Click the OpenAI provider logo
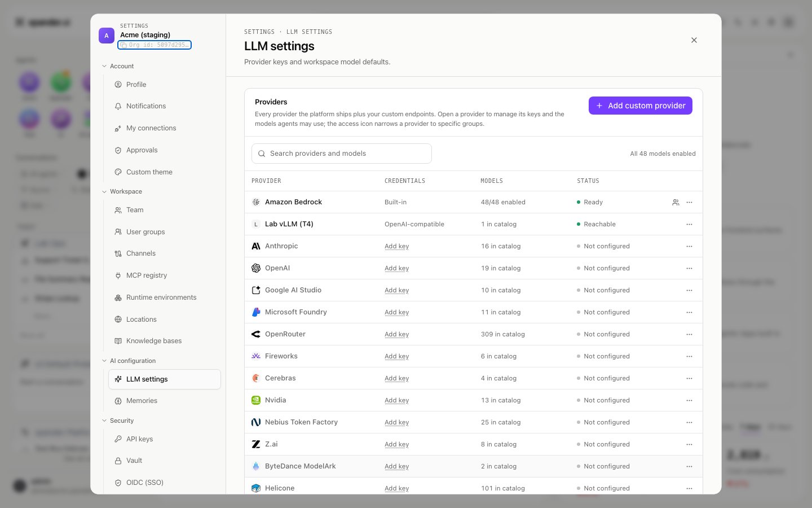812x508 pixels. [256, 268]
